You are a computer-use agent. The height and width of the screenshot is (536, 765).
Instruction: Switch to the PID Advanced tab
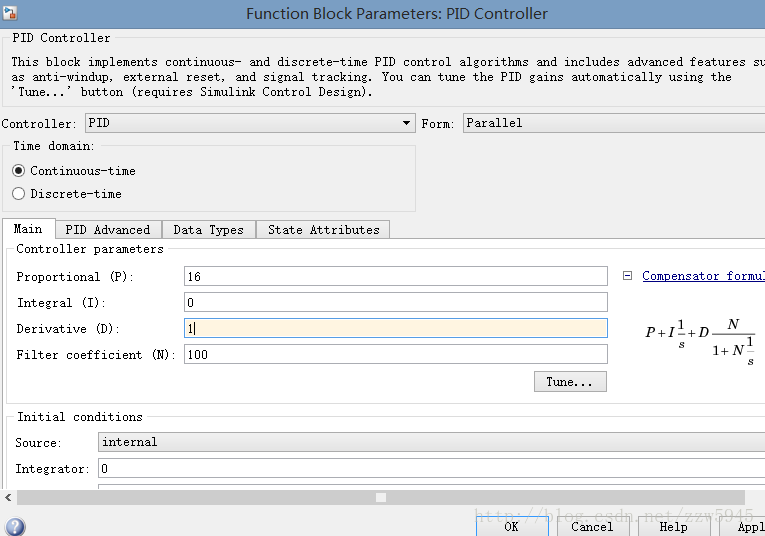108,230
